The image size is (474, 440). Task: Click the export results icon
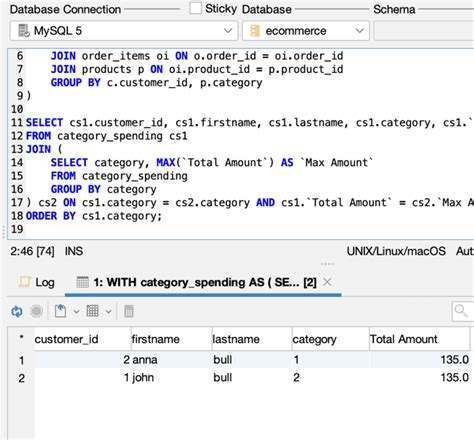pyautogui.click(x=60, y=311)
